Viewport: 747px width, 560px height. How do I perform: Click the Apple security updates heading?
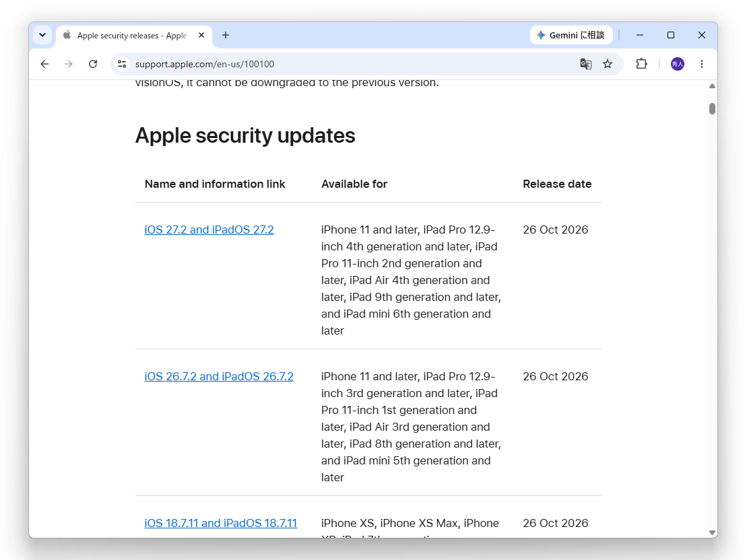245,136
